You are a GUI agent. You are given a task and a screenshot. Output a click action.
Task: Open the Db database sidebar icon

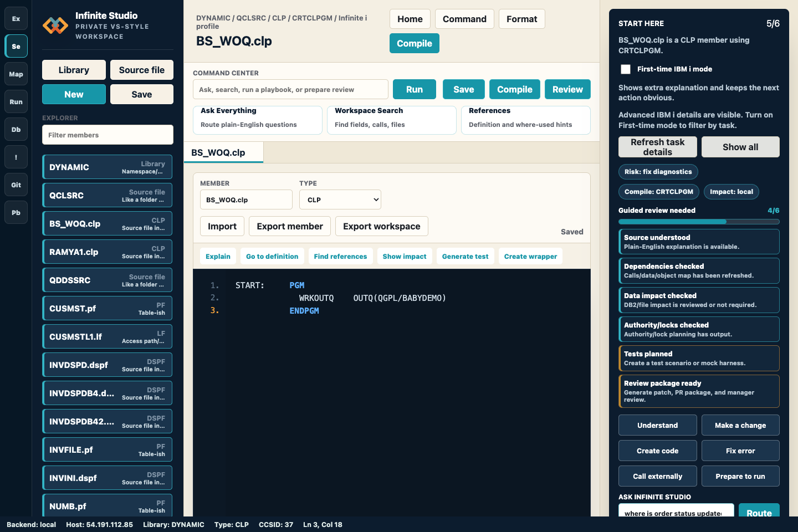pos(16,130)
